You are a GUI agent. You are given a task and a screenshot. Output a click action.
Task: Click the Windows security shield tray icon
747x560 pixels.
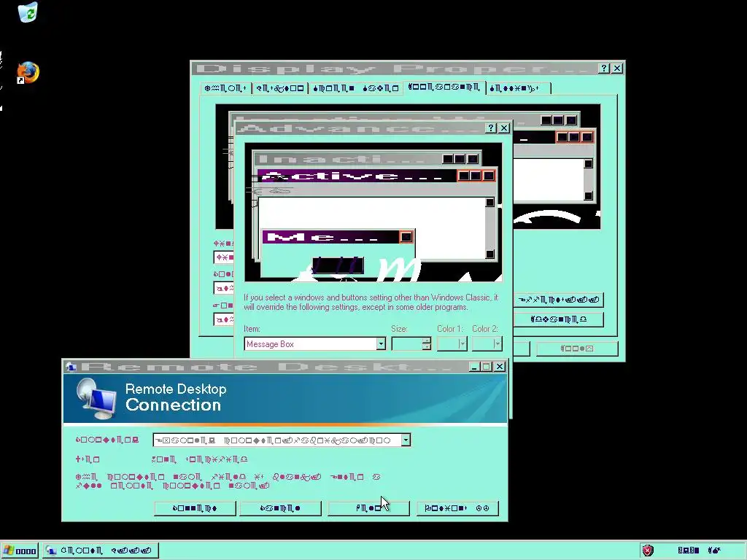tap(648, 551)
